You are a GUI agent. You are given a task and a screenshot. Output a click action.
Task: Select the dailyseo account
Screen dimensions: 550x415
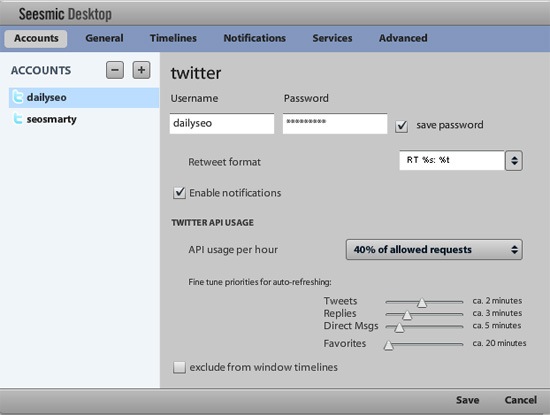tap(84, 98)
